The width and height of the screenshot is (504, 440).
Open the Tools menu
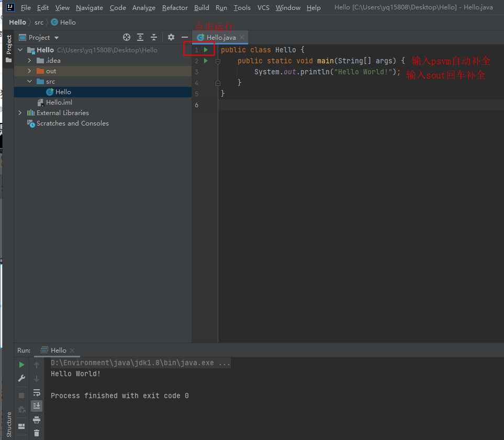(242, 7)
